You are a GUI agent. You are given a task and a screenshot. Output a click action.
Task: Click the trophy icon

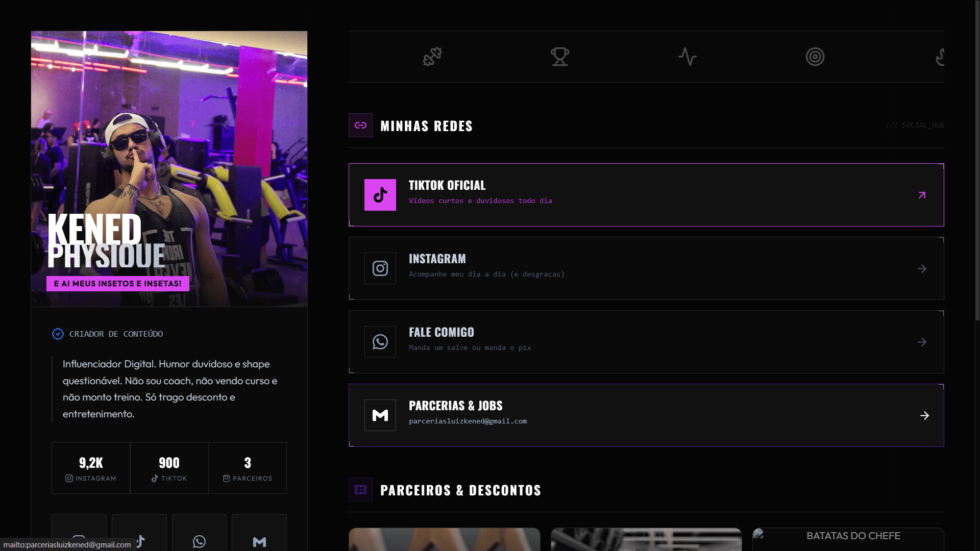560,57
